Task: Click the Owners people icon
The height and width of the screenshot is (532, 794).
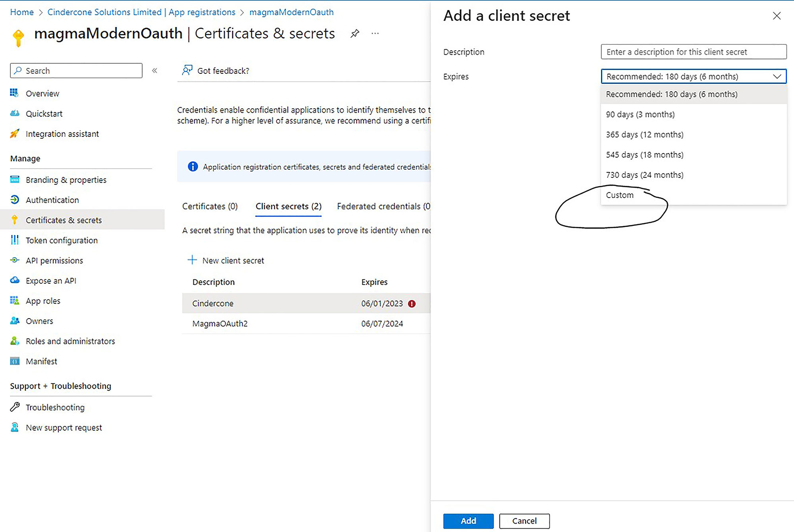Action: 15,321
